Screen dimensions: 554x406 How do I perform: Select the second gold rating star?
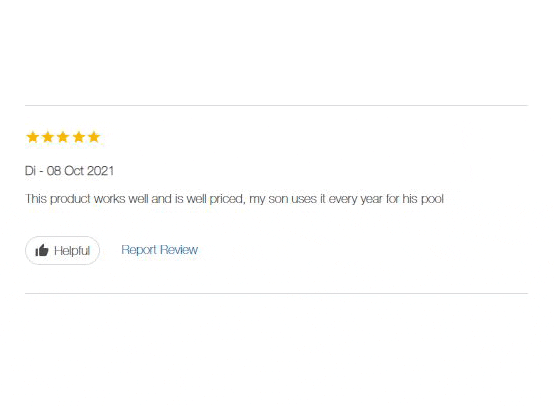click(x=48, y=137)
